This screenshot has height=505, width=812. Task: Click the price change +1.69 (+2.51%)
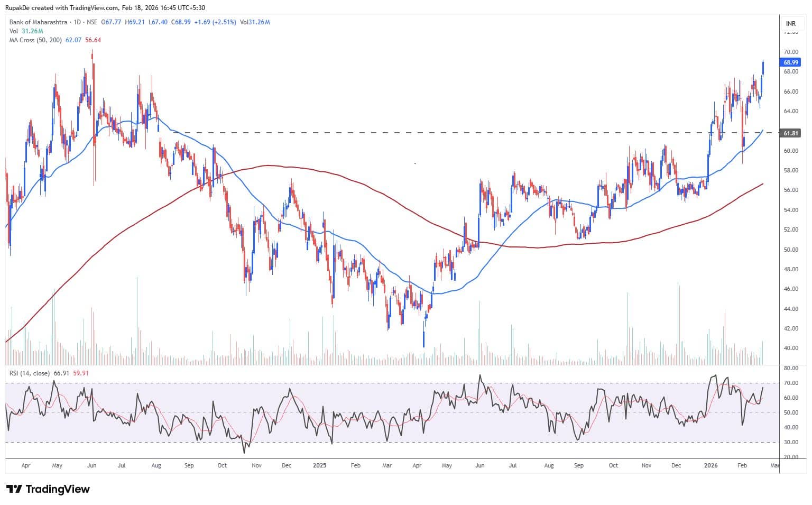coord(216,22)
